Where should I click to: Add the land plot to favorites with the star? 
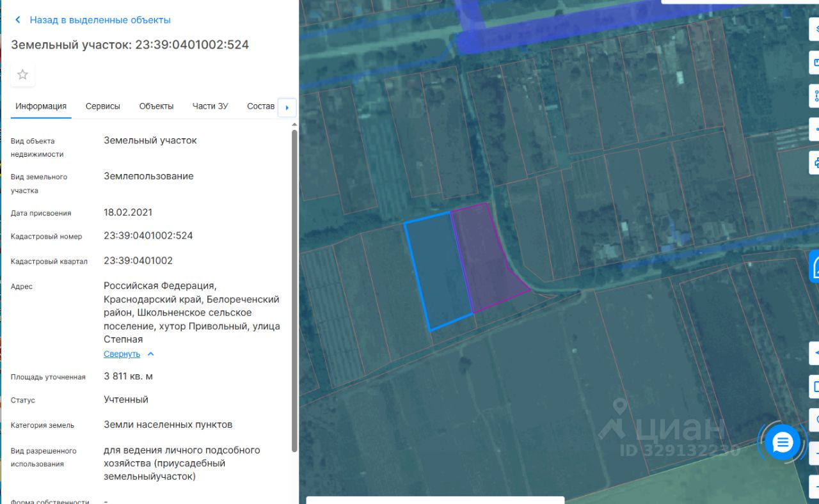[x=22, y=75]
